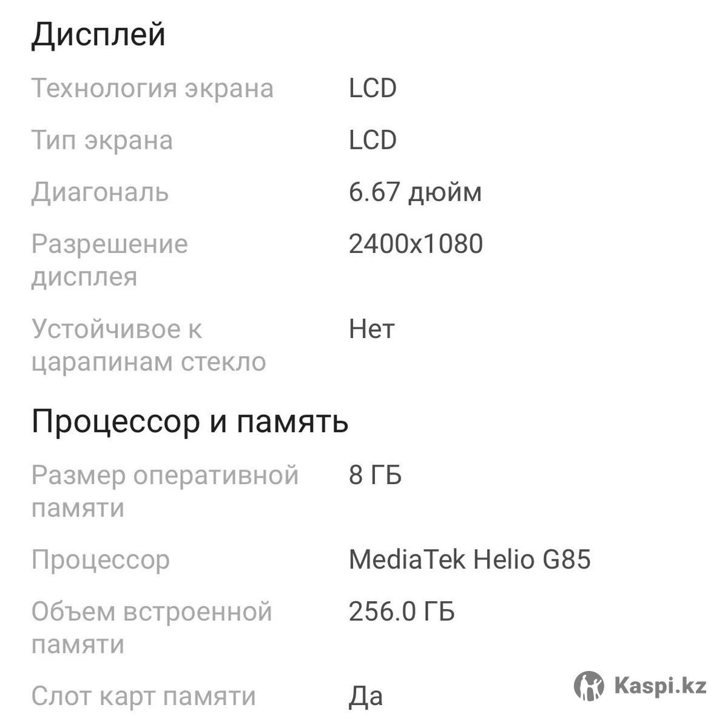Click the Kaspi.kz logo icon
This screenshot has height=725, width=728.
(x=588, y=686)
